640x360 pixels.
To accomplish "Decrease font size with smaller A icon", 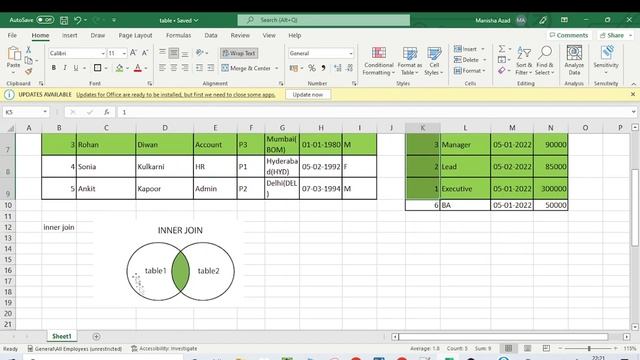I will pos(145,53).
